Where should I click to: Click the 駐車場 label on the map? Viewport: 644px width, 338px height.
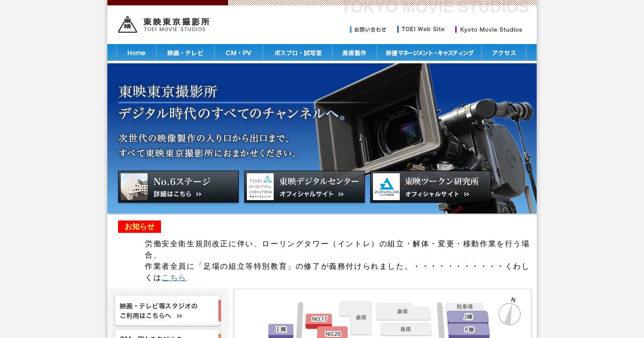(x=464, y=306)
